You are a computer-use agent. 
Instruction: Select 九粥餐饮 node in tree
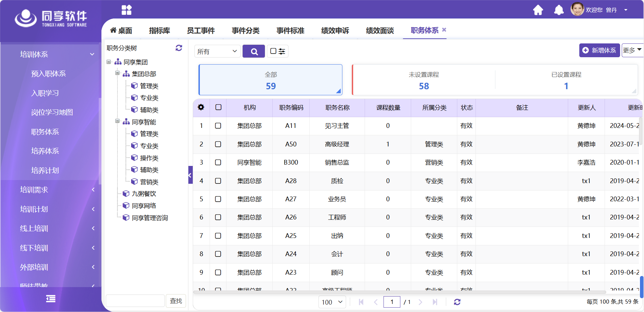[144, 194]
